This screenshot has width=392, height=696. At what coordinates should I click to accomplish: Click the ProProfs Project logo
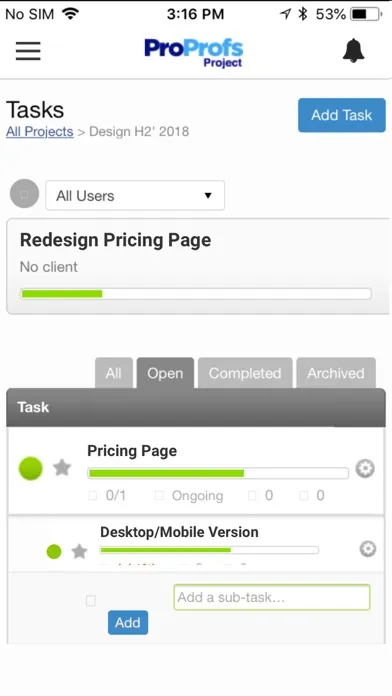pyautogui.click(x=194, y=53)
